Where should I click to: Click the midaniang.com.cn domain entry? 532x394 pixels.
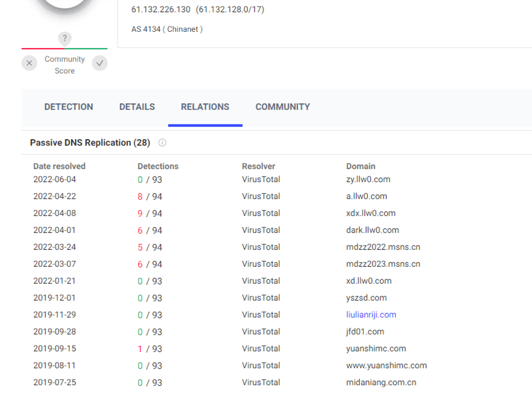[x=382, y=383]
